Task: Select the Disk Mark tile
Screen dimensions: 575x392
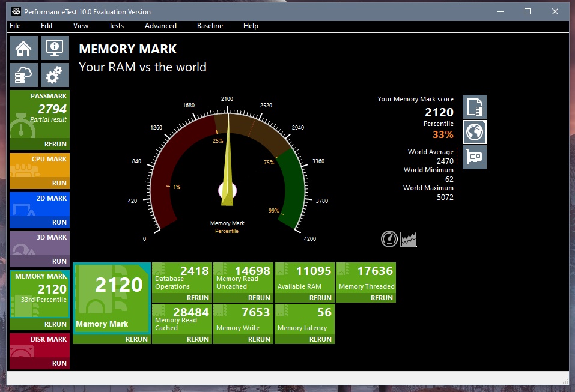Action: 40,345
